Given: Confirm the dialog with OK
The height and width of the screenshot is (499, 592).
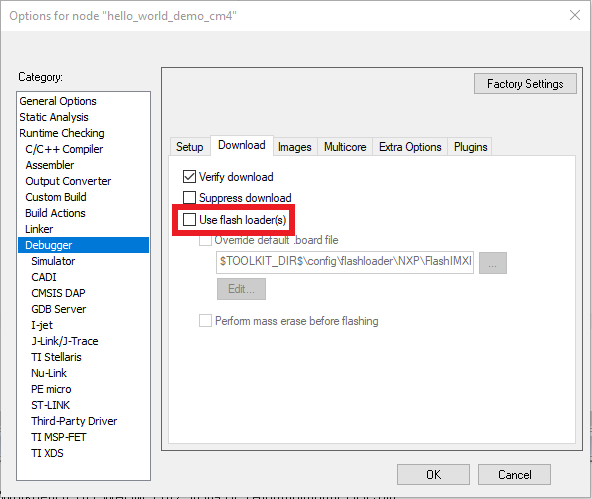Looking at the screenshot, I should [433, 474].
